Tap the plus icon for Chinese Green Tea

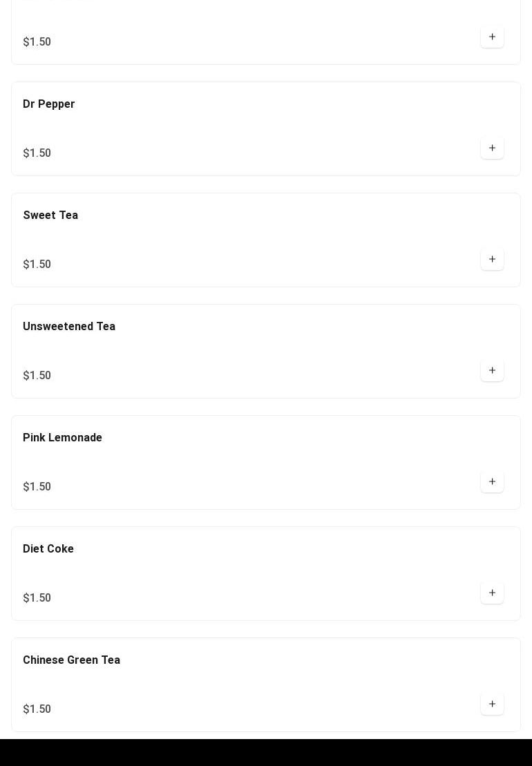click(x=492, y=704)
